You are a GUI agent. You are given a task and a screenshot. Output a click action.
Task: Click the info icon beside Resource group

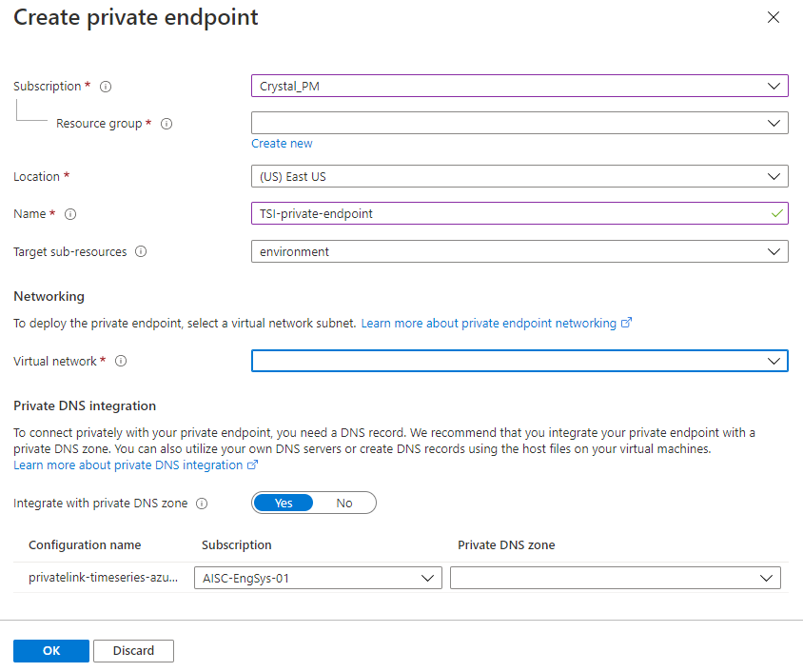(x=166, y=124)
